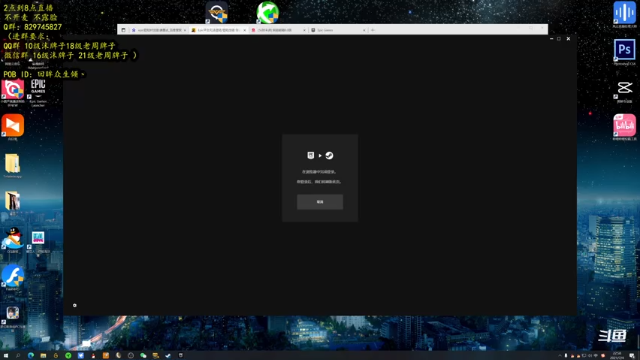Open taskbar search
Image resolution: width=640 pixels, height=360 pixels.
(18, 356)
